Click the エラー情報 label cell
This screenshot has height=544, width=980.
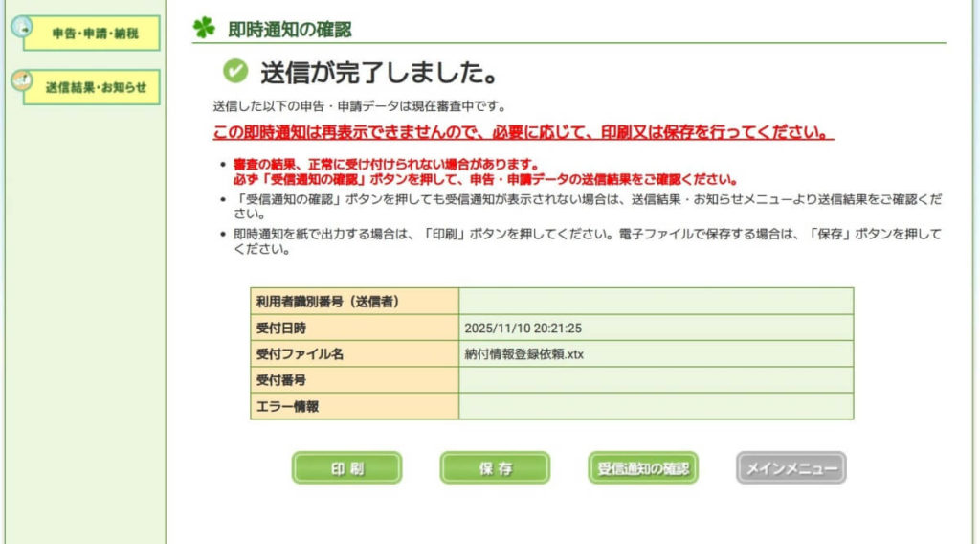pos(354,406)
